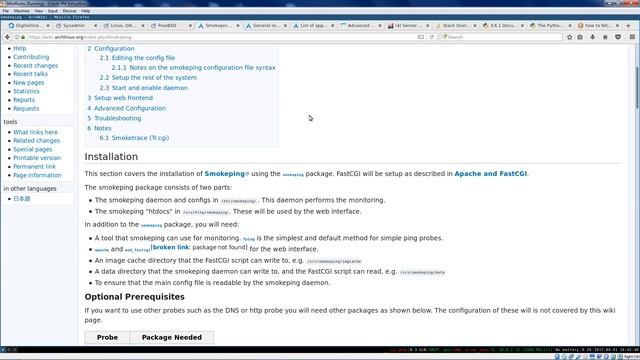Bookmark this page with the star icon
Image resolution: width=640 pixels, height=360 pixels.
[x=569, y=37]
